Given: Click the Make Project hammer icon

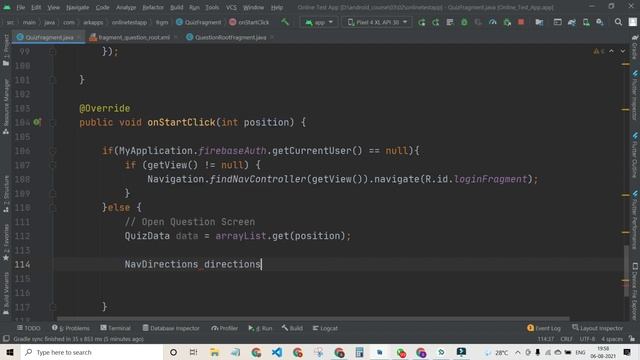Looking at the screenshot, I should tap(285, 22).
